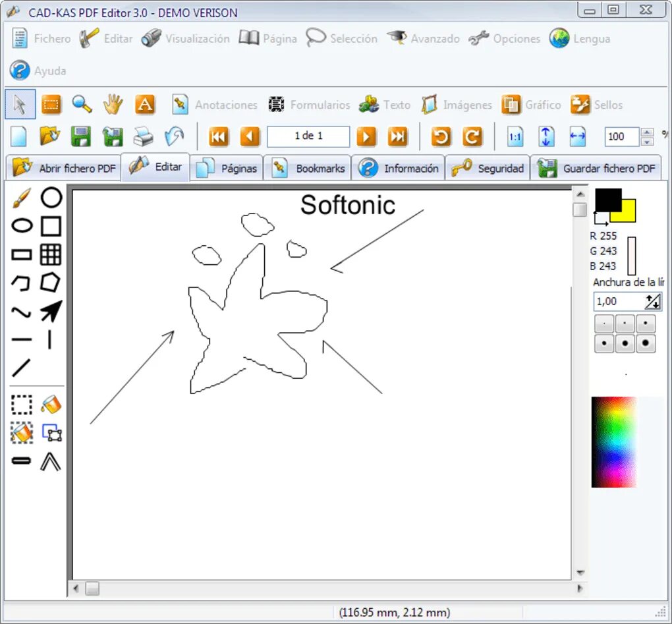Switch to the Guardar fichero PDF tab

596,168
